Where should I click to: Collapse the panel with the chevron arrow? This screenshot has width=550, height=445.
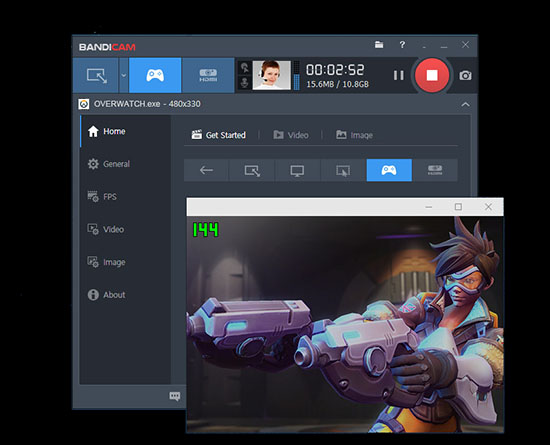(465, 104)
